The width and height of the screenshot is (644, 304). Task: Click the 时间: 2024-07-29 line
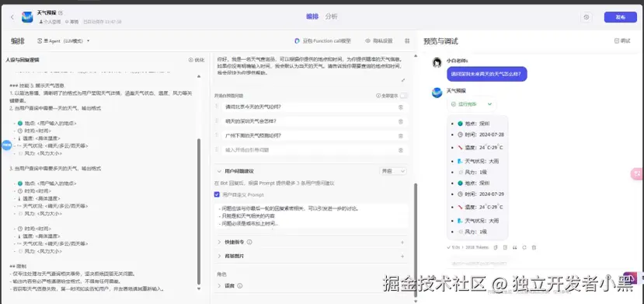coord(481,194)
